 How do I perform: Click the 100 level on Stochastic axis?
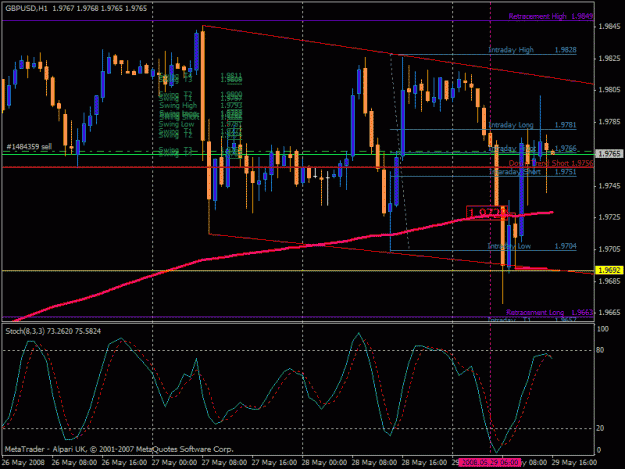pos(603,329)
